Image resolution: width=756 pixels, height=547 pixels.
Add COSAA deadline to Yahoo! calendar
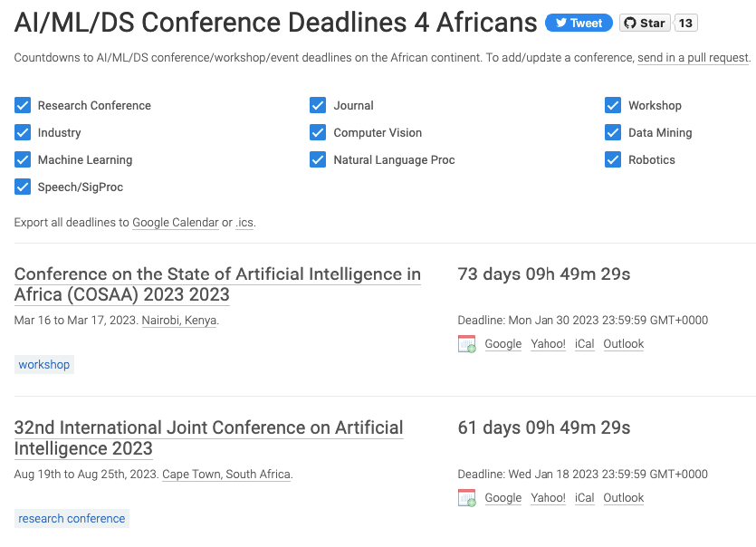tap(548, 344)
